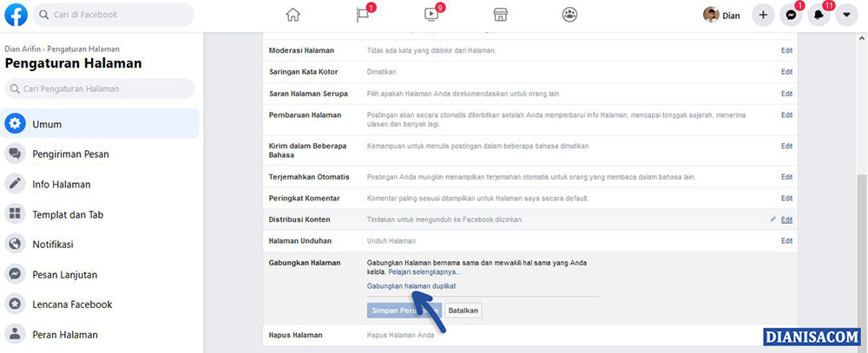Open Pesan Lanjutan settings
This screenshot has width=868, height=353.
[100, 274]
